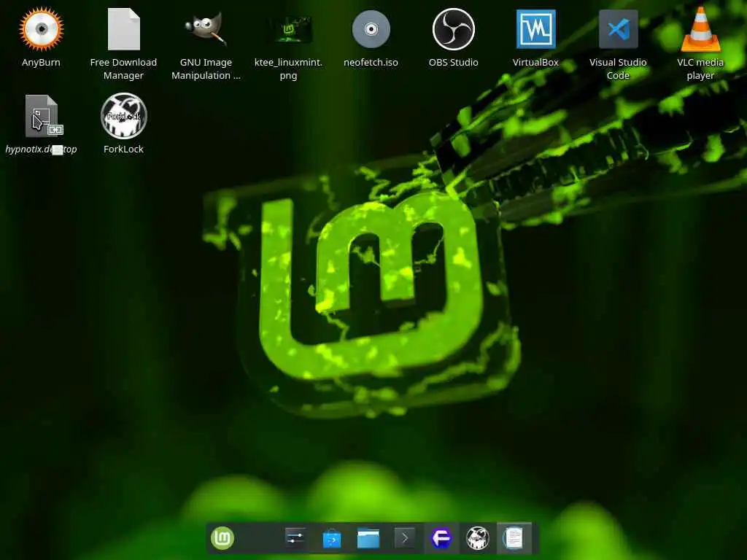Select the ktee_linuxmint.png file thumbnail
Screen dimensions: 747x560
(289, 29)
